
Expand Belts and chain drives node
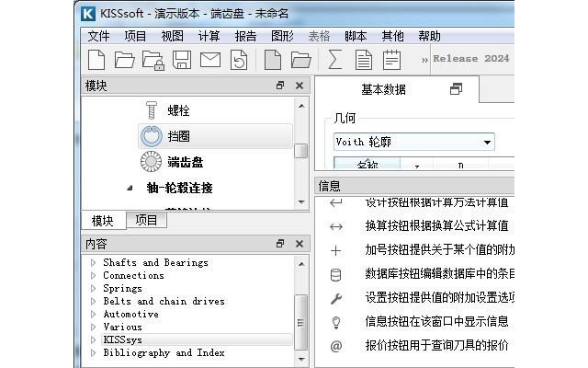pyautogui.click(x=93, y=301)
